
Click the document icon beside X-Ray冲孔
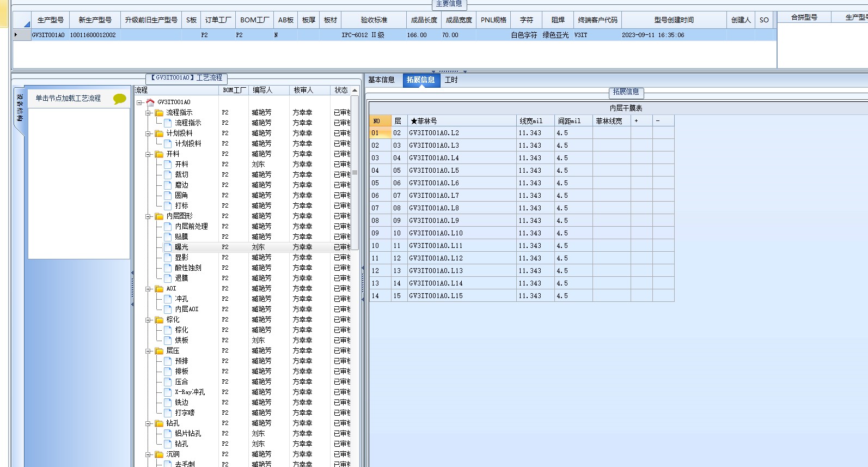[x=168, y=392]
